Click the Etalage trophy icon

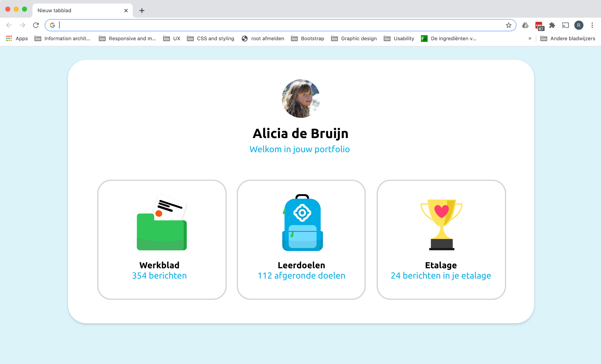tap(441, 224)
